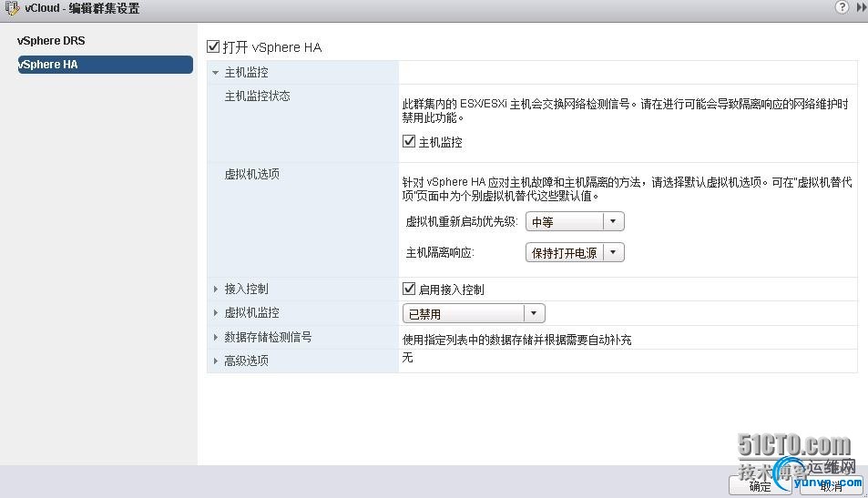
Task: Click the help question mark icon
Action: coord(842,7)
